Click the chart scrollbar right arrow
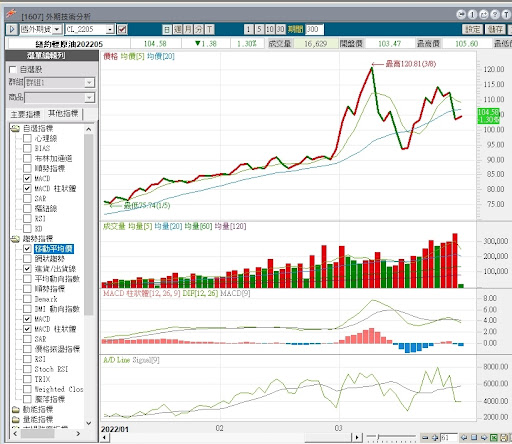Screen dimensions: 512x444 pyautogui.click(x=357, y=437)
